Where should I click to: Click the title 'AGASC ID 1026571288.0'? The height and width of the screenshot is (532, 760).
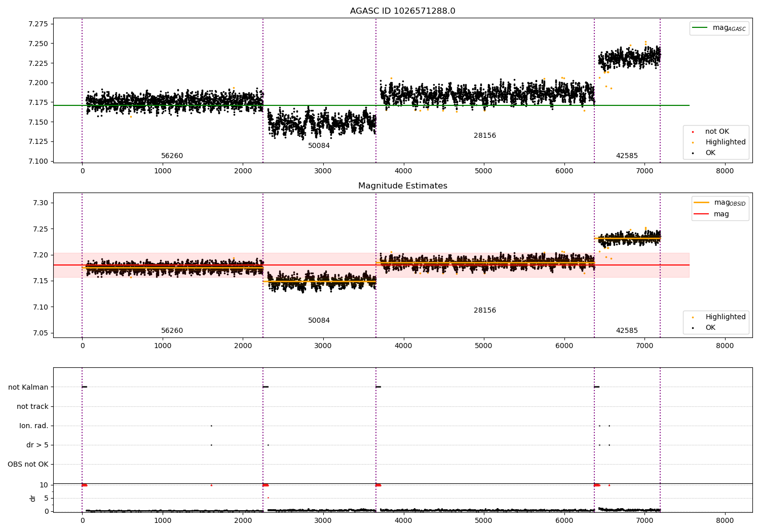click(x=402, y=11)
